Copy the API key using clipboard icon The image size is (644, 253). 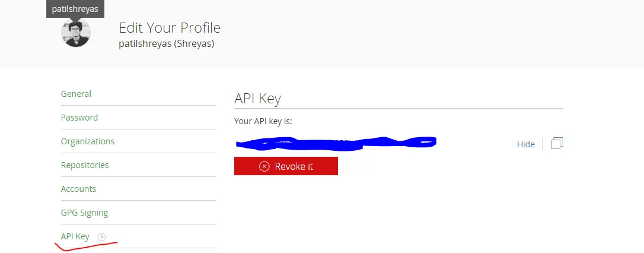[x=556, y=144]
